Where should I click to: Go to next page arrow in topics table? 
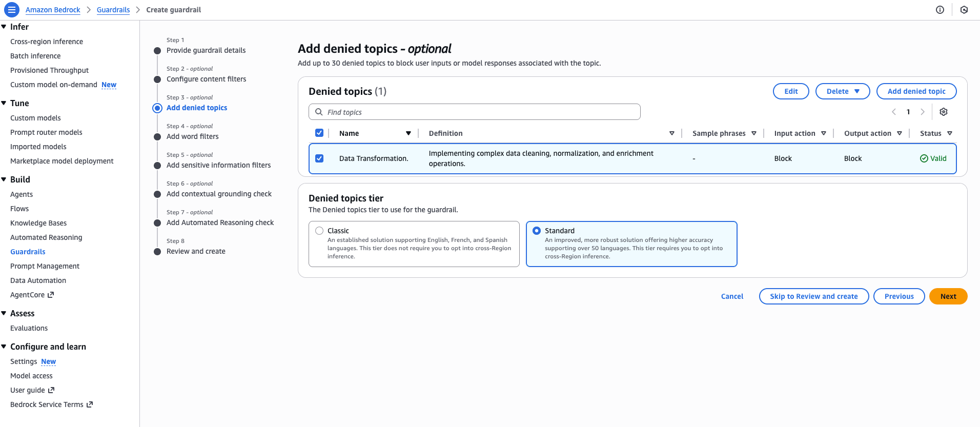coord(922,112)
